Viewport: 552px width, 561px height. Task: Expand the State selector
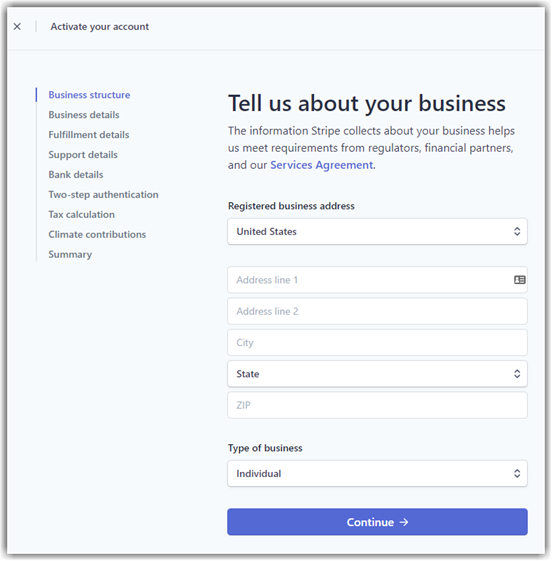coord(377,374)
